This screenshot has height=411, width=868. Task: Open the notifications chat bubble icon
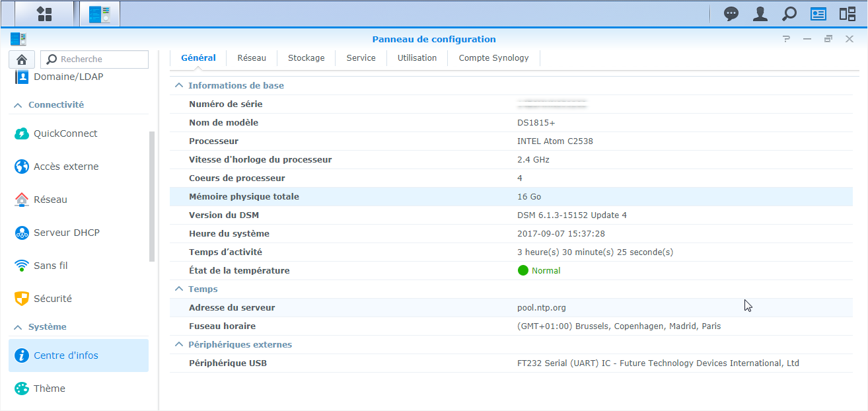tap(731, 14)
